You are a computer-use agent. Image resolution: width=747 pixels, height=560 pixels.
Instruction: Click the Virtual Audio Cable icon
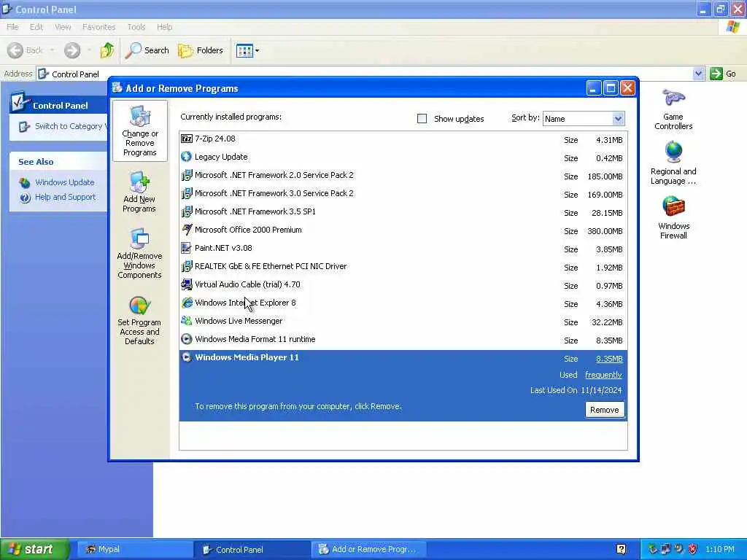click(x=187, y=284)
